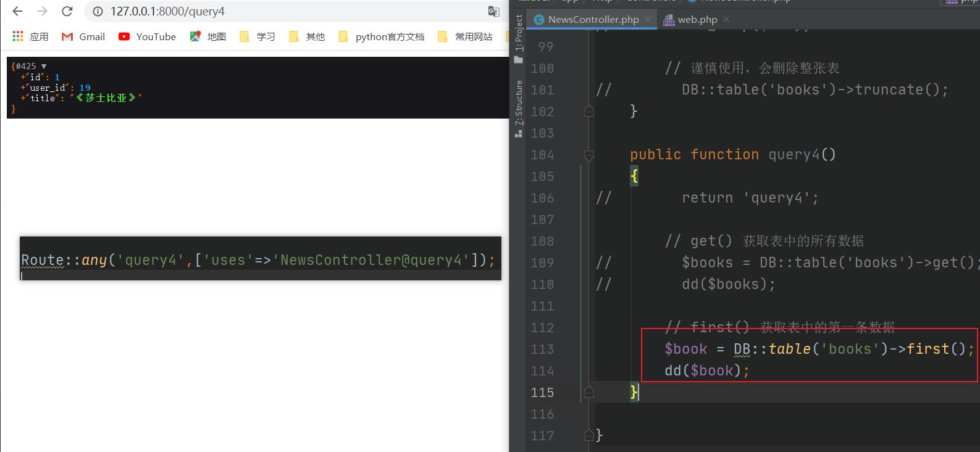Open the 常用网站 bookmark folder
The image size is (980, 452).
tap(464, 36)
